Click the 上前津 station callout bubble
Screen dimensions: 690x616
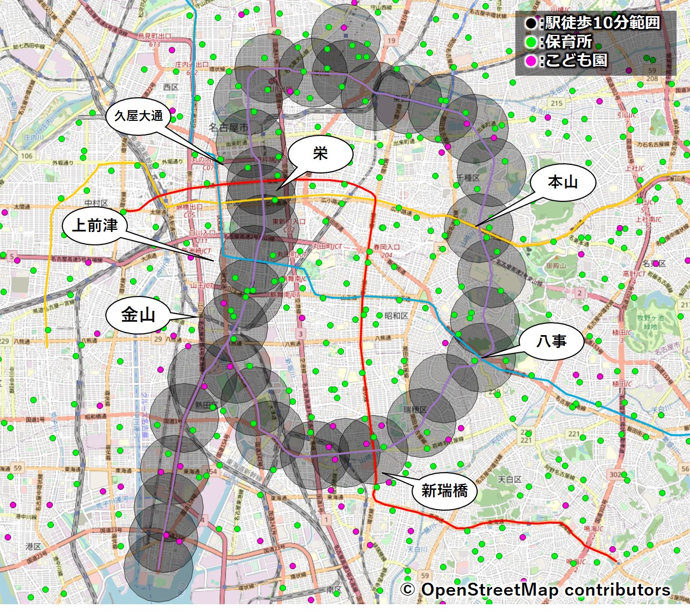(95, 226)
